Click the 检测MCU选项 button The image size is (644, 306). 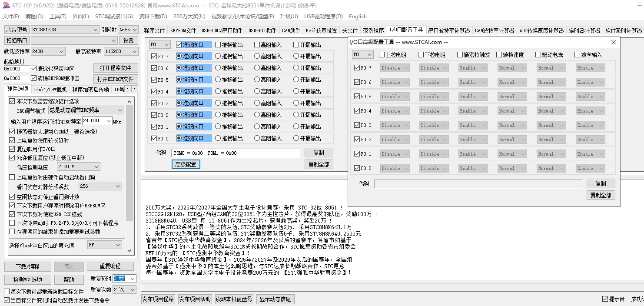(x=27, y=279)
